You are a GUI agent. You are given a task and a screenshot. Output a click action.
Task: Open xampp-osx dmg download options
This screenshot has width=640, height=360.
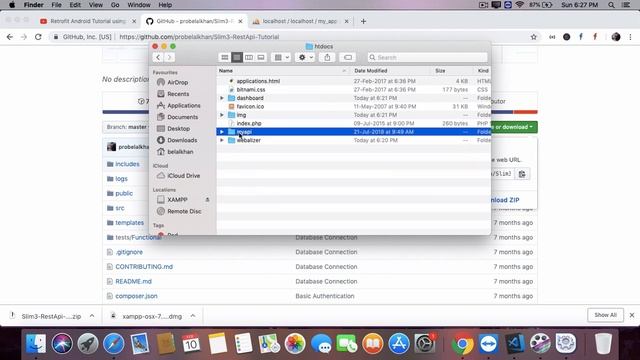[x=193, y=316]
